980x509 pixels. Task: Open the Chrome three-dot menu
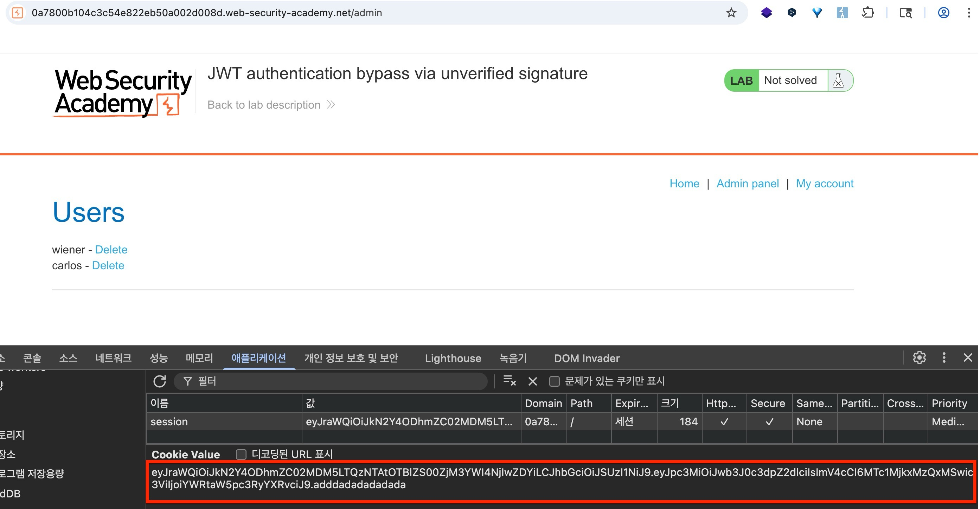point(969,13)
